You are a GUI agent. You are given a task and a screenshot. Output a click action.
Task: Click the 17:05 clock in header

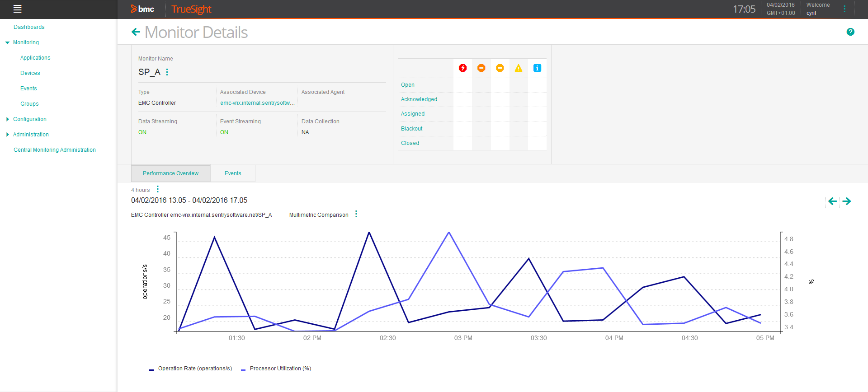(744, 9)
